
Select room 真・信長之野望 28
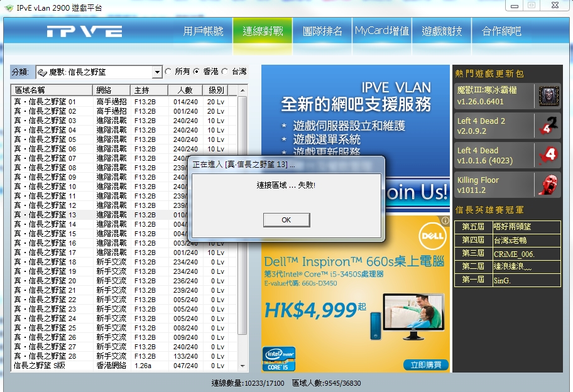(124, 356)
